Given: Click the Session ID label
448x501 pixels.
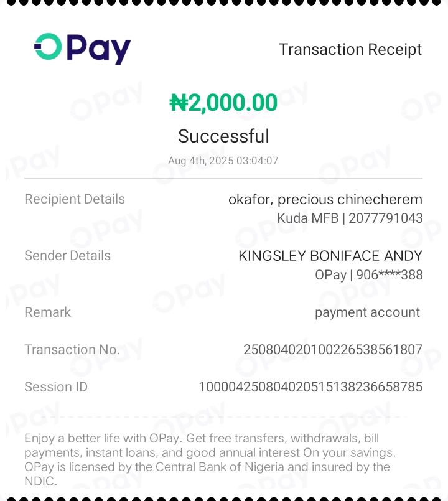Looking at the screenshot, I should coord(56,387).
